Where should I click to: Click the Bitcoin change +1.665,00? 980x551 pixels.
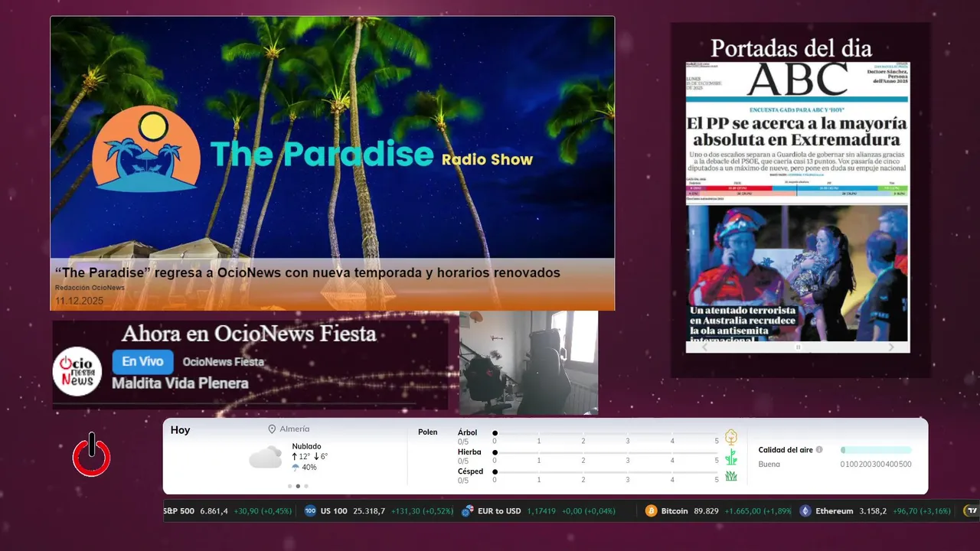[x=742, y=511]
